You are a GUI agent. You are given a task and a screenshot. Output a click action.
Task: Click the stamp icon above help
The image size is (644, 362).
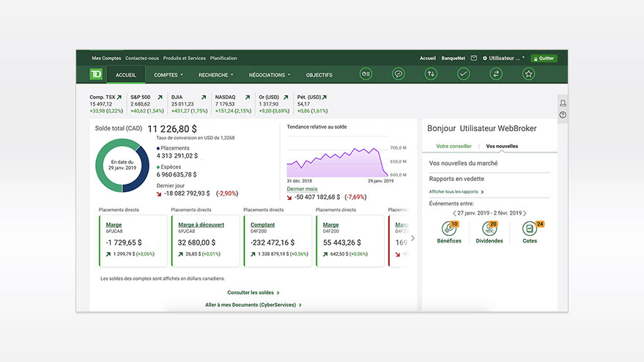(563, 103)
